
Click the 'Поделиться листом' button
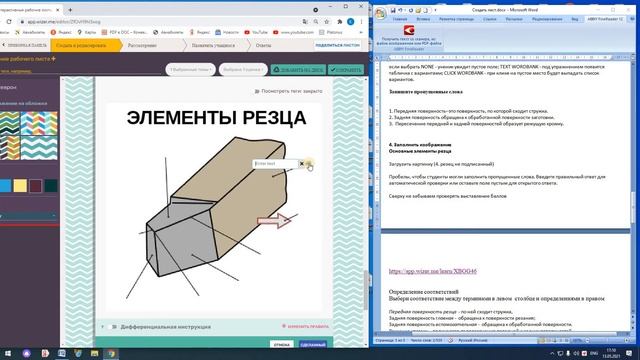pyautogui.click(x=337, y=45)
